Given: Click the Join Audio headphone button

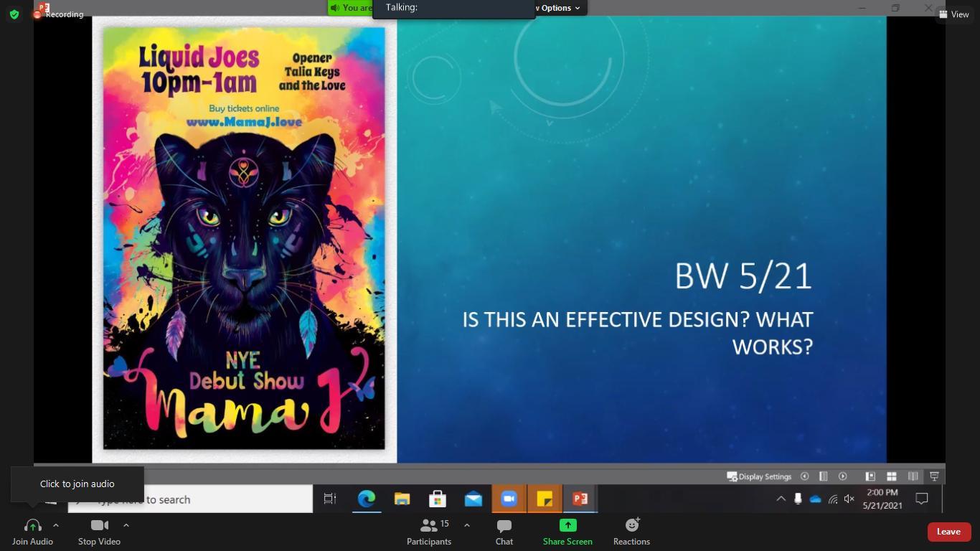Looking at the screenshot, I should click(x=32, y=532).
